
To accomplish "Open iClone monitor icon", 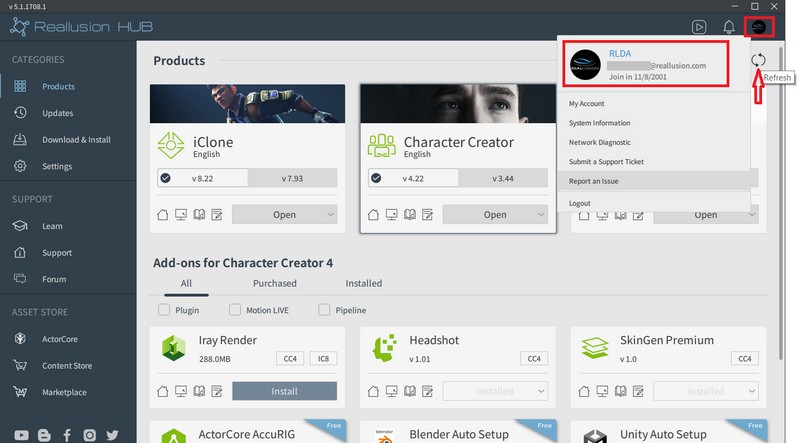I will click(181, 215).
